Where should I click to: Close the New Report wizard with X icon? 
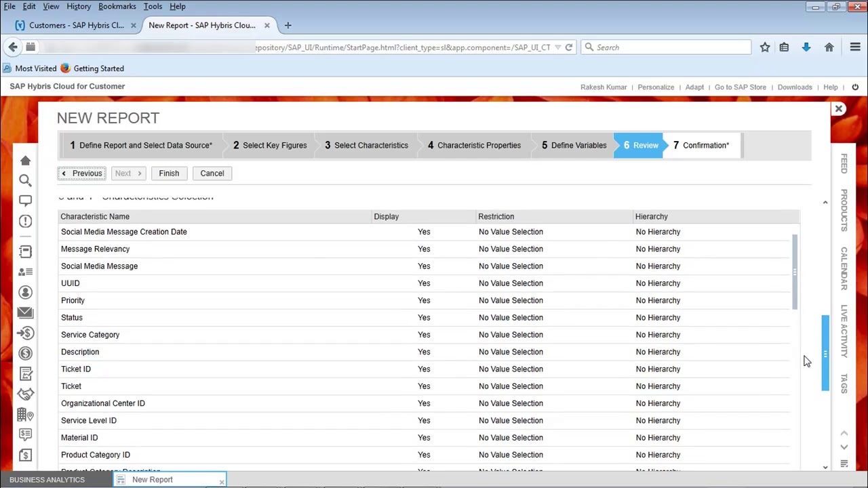(839, 108)
